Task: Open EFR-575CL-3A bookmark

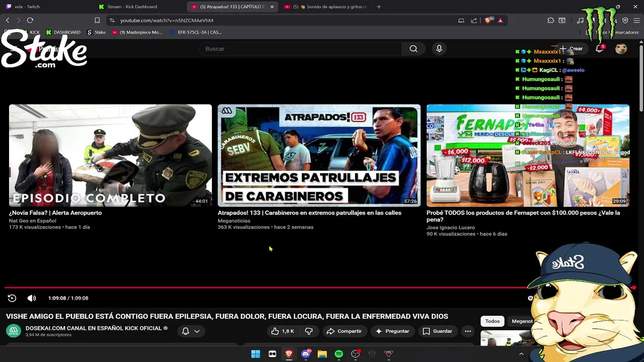Action: [196, 32]
